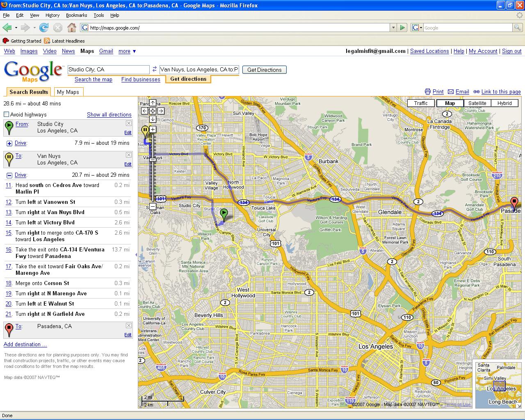Collapse the second Drive section minus
This screenshot has width=525, height=420.
(9, 175)
